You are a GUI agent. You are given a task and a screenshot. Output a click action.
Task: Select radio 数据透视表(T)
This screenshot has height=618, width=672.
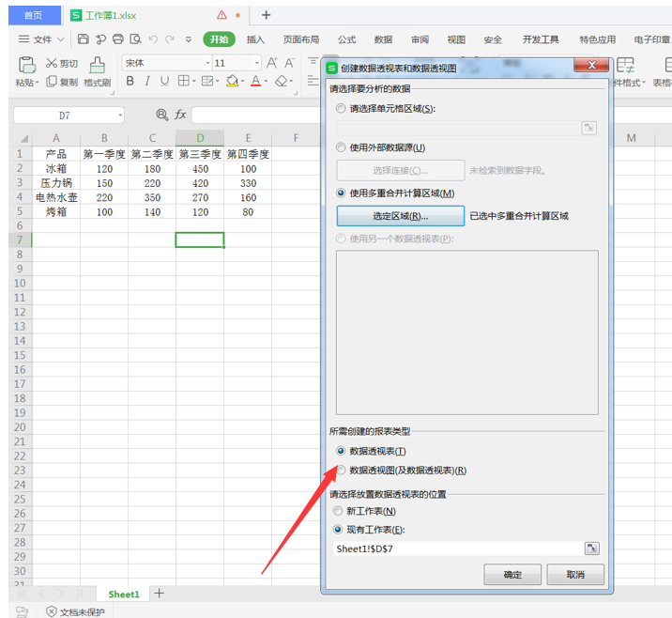pyautogui.click(x=341, y=451)
